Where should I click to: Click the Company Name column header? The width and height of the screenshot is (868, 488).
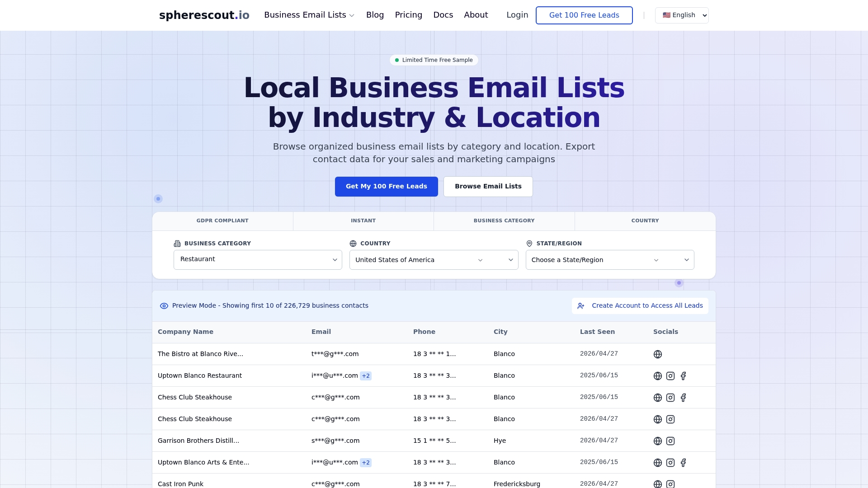[x=185, y=332]
